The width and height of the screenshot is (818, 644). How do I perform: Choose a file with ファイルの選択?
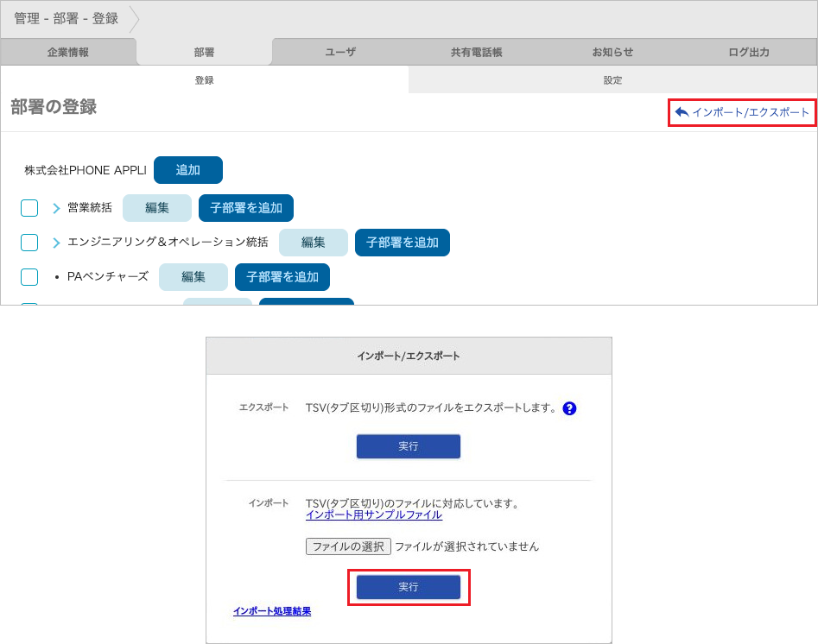point(348,546)
